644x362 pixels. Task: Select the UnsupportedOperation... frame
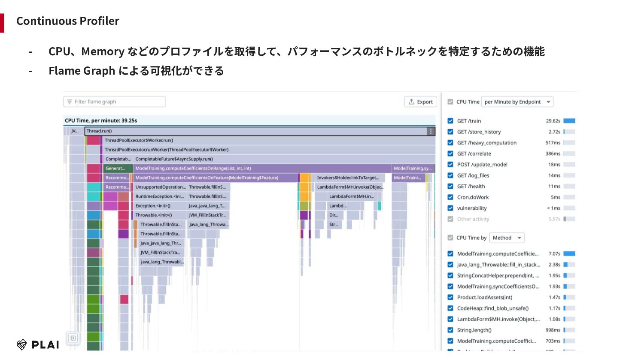pyautogui.click(x=161, y=187)
